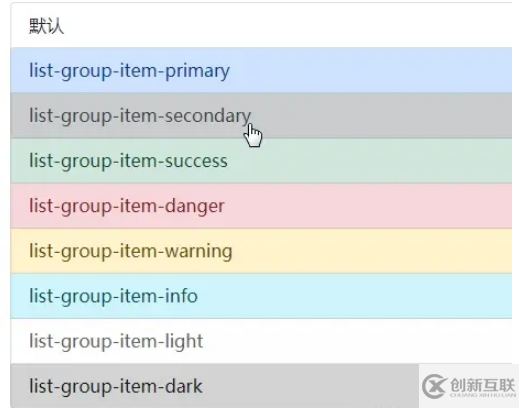The height and width of the screenshot is (408, 519).
Task: Click the blue primary row background
Action: point(367,70)
